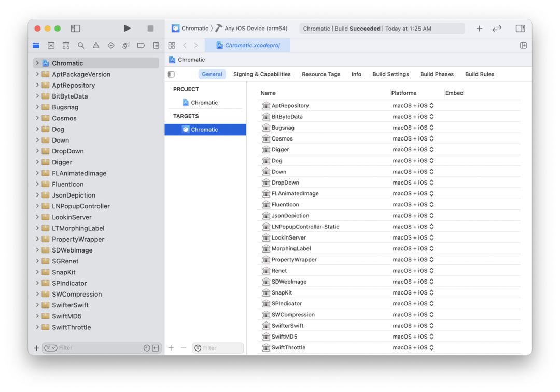560x392 pixels.
Task: Change platforms for SwiftThrottle library
Action: click(413, 347)
